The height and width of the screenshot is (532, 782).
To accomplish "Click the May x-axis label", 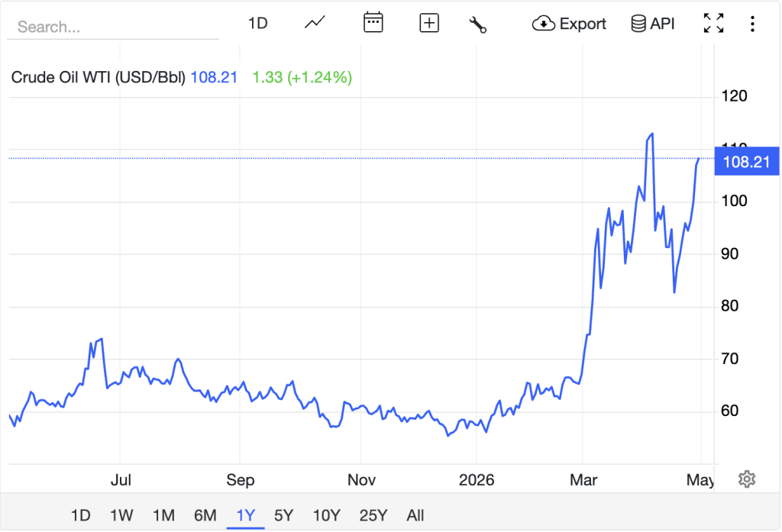I will tap(700, 479).
